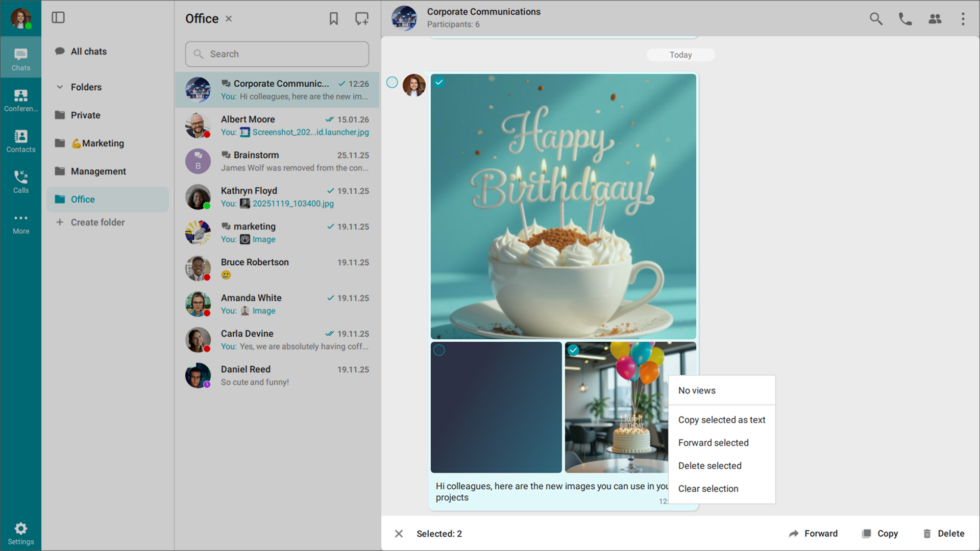Click the Contacts sidebar icon
This screenshot has height=551, width=980.
tap(20, 141)
